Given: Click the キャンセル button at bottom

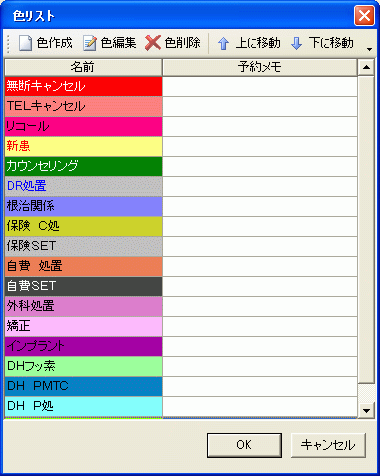Looking at the screenshot, I should (x=328, y=445).
